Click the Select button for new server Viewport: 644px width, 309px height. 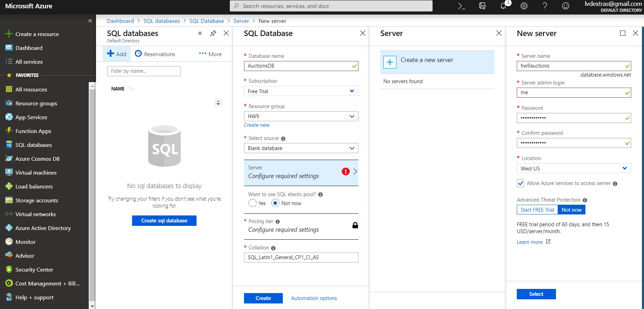[536, 294]
